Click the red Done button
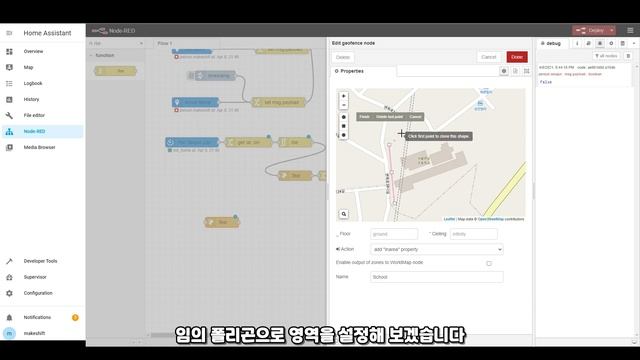 click(517, 57)
